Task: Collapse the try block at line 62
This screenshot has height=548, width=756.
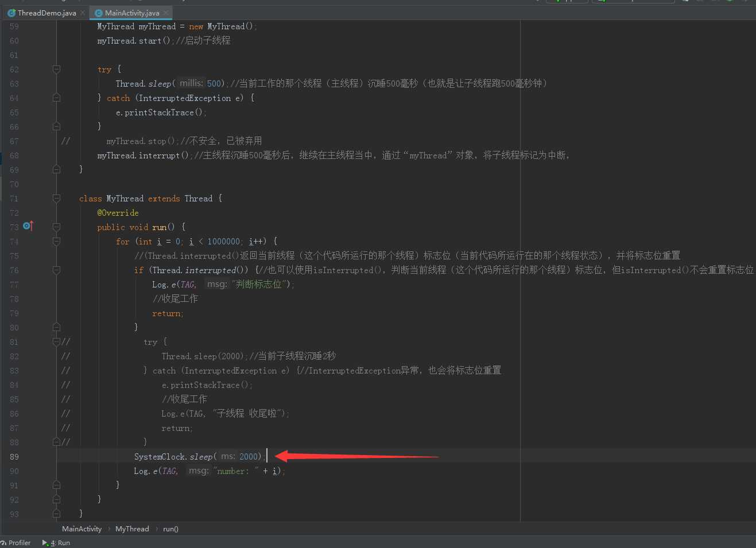Action: [56, 69]
